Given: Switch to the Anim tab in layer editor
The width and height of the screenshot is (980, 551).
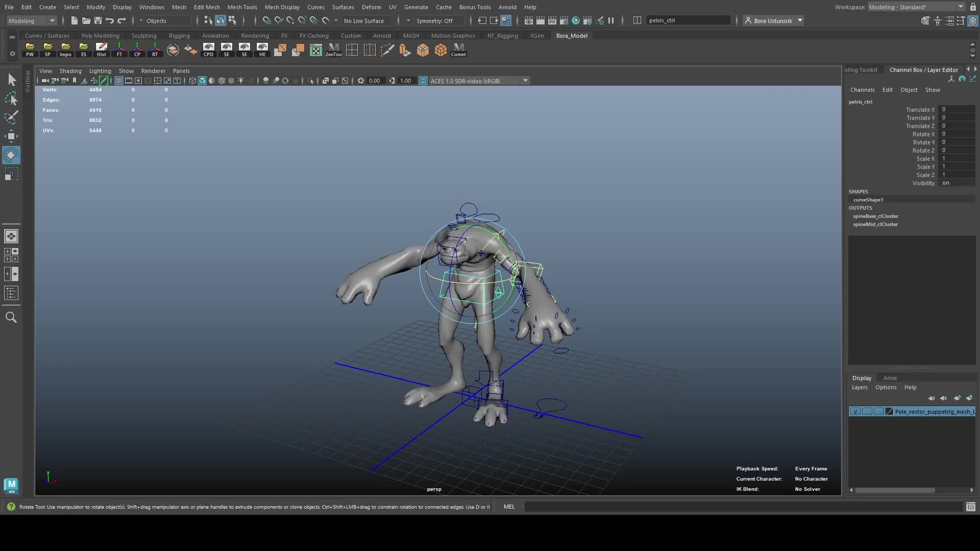Looking at the screenshot, I should [x=890, y=378].
